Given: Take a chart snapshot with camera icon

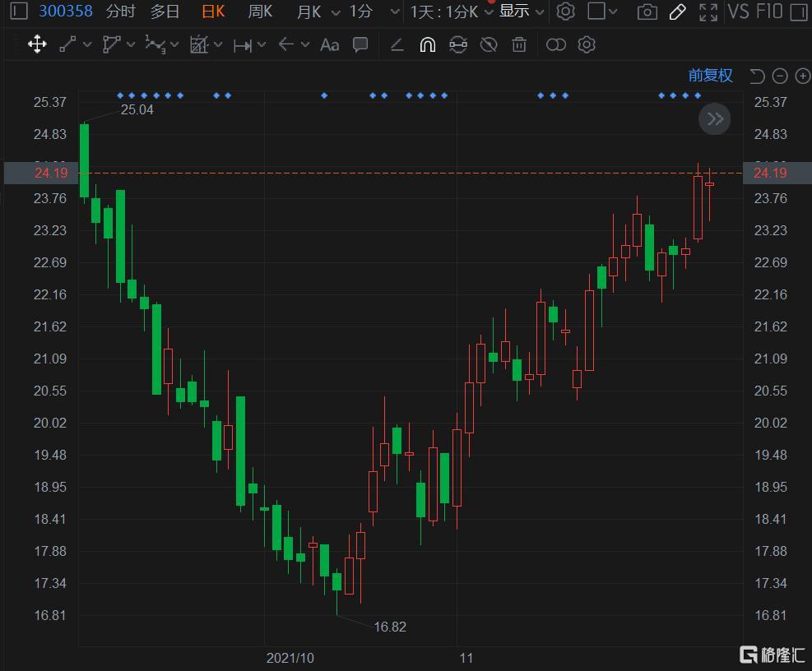Looking at the screenshot, I should 647,12.
